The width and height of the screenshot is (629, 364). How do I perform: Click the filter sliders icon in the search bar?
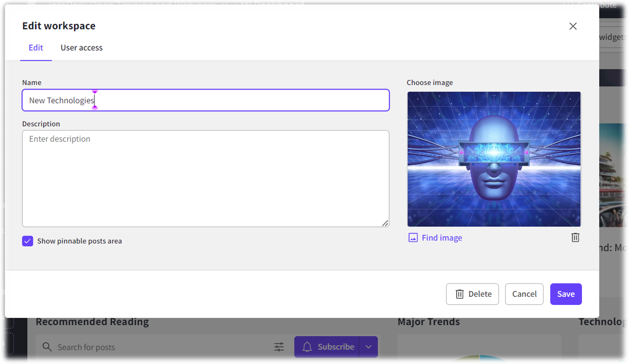tap(279, 347)
